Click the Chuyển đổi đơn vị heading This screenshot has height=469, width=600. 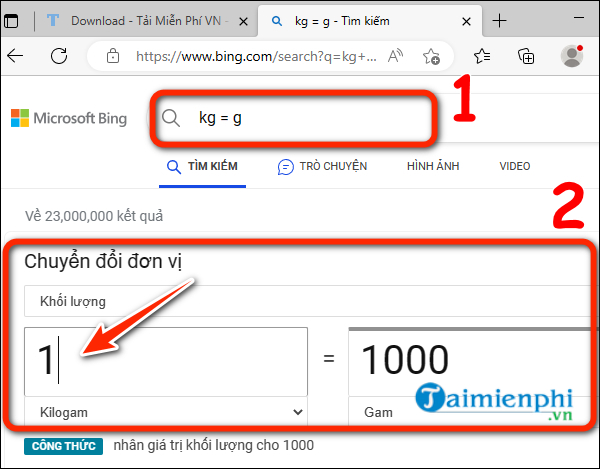point(103,262)
